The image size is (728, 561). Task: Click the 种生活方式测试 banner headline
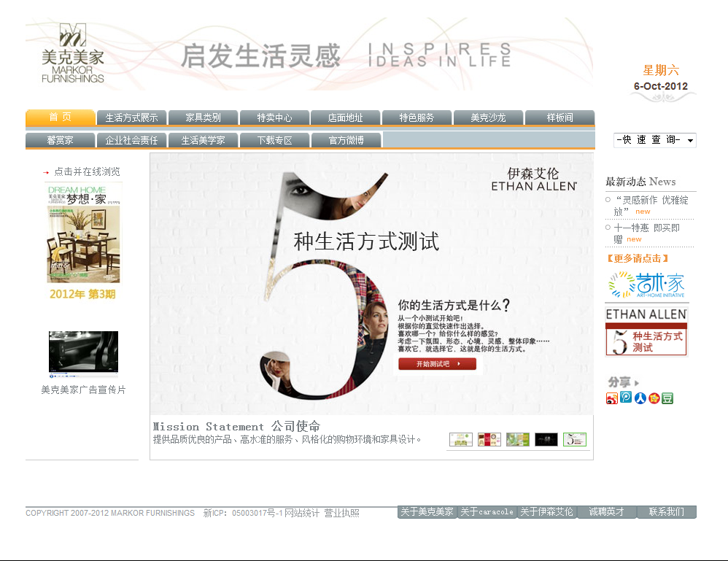[x=366, y=241]
